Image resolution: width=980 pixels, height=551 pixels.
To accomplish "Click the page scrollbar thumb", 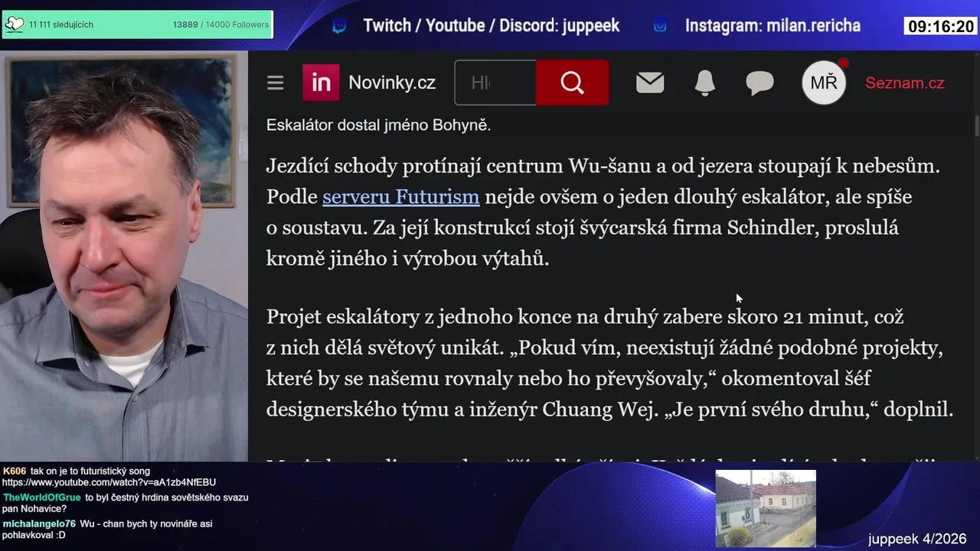I will pos(976,127).
